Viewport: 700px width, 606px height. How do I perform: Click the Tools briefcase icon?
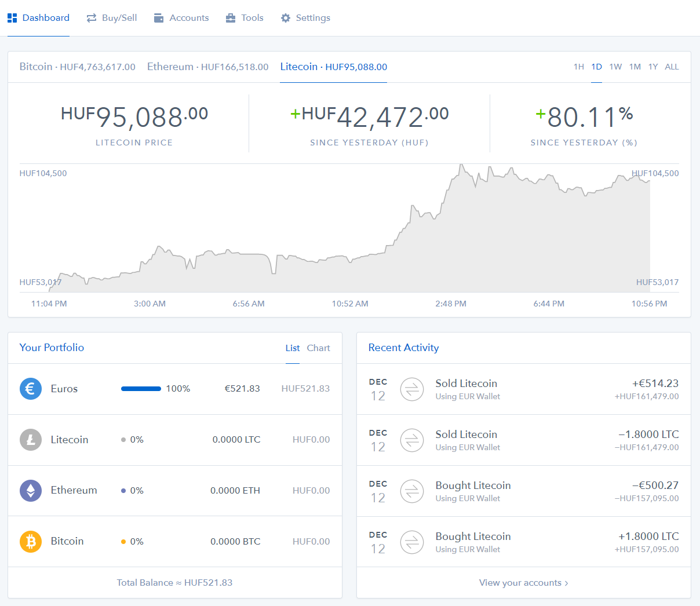point(231,18)
